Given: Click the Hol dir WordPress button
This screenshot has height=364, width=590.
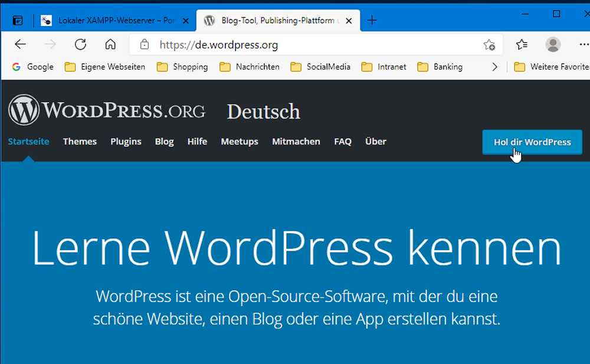Looking at the screenshot, I should pos(532,142).
